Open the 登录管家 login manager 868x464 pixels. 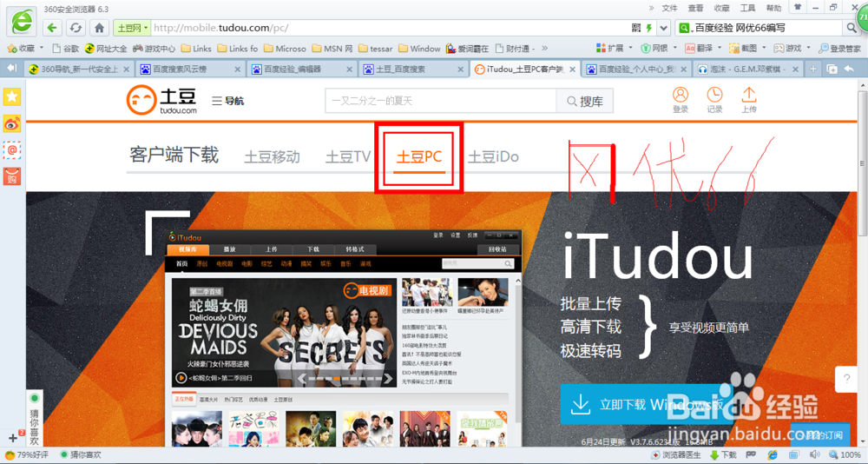click(x=839, y=49)
